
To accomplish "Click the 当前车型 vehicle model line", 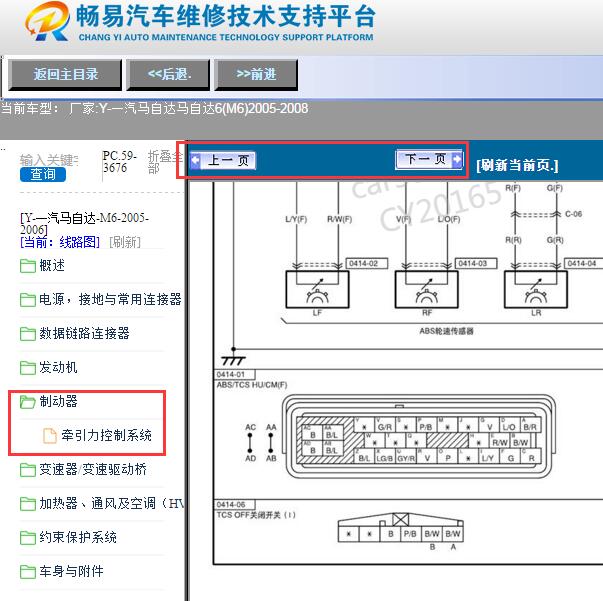I will 154,108.
